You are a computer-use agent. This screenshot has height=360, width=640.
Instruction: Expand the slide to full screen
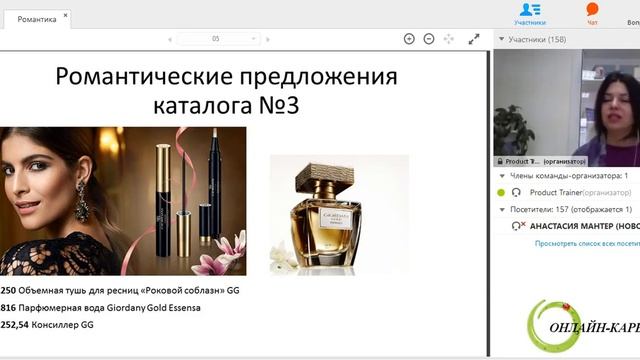pyautogui.click(x=474, y=39)
